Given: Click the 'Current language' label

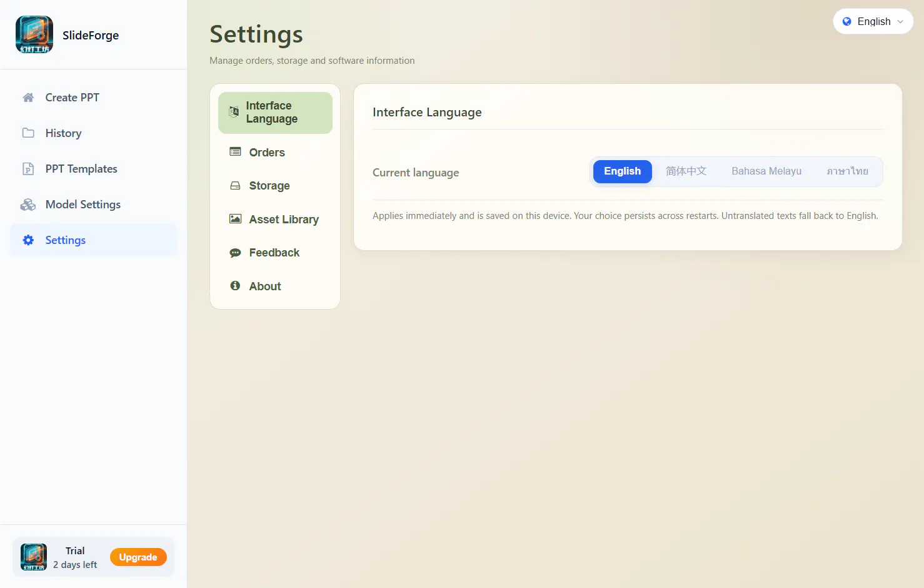Looking at the screenshot, I should [x=416, y=173].
